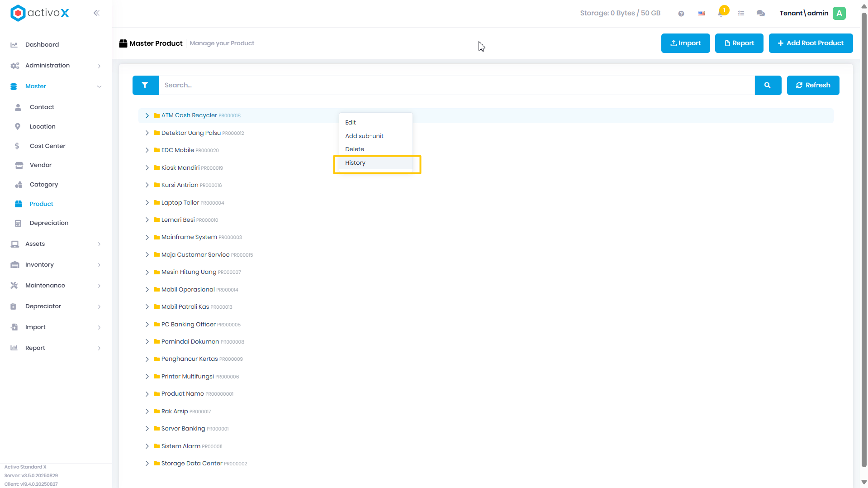Screen dimensions: 868x488
Task: Click the Location pin icon
Action: point(18,127)
